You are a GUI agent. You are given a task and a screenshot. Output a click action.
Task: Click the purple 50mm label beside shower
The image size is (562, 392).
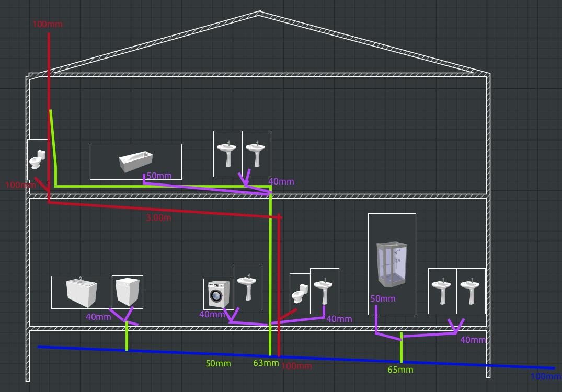tap(383, 298)
